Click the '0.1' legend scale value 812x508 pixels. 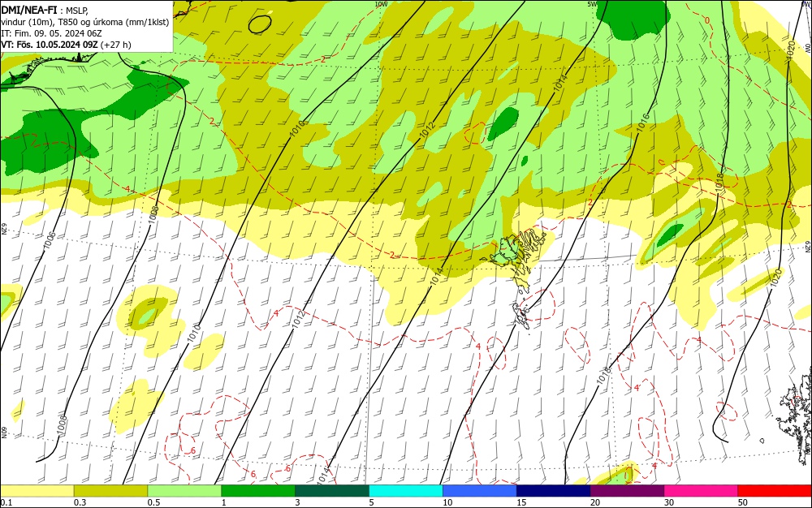[x=6, y=502]
